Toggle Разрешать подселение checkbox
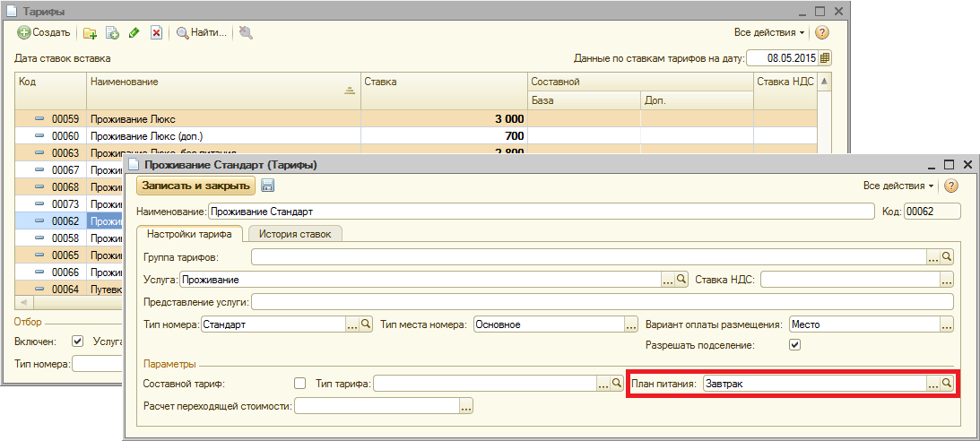 tap(795, 344)
